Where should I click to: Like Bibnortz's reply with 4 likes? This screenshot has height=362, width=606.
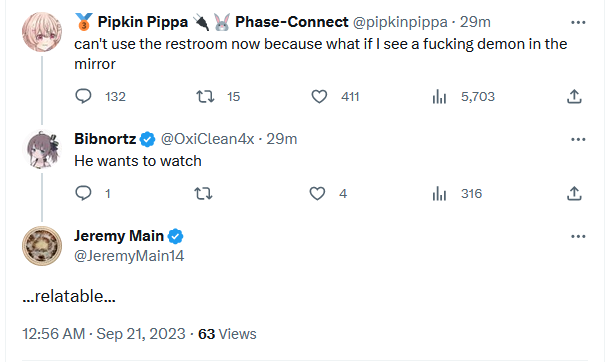click(x=317, y=193)
